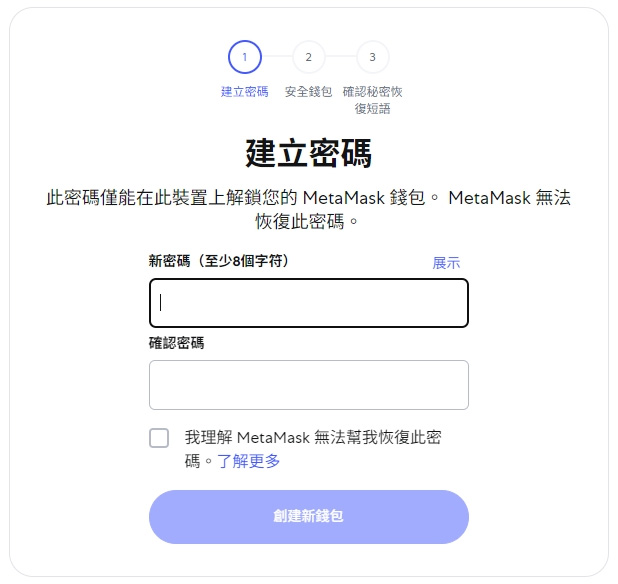Click the progress line between steps 1 and 2
618x584 pixels.
click(277, 57)
